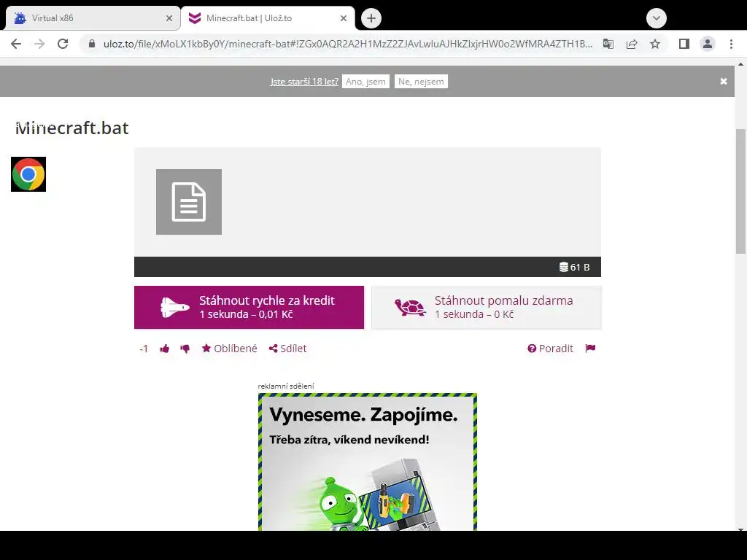This screenshot has width=747, height=560.
Task: Report the file with the flag icon
Action: 590,348
